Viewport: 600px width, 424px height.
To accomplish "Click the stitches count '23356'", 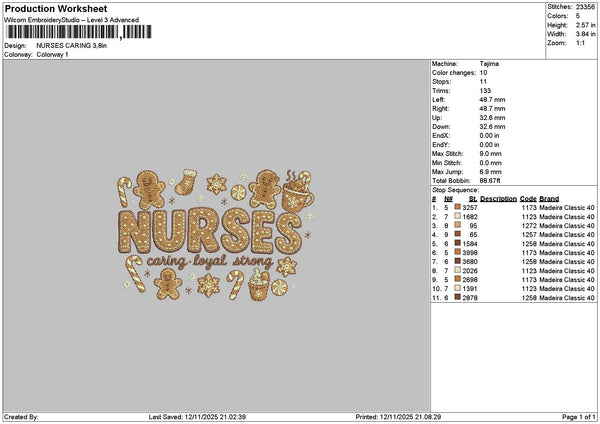I will coord(585,7).
